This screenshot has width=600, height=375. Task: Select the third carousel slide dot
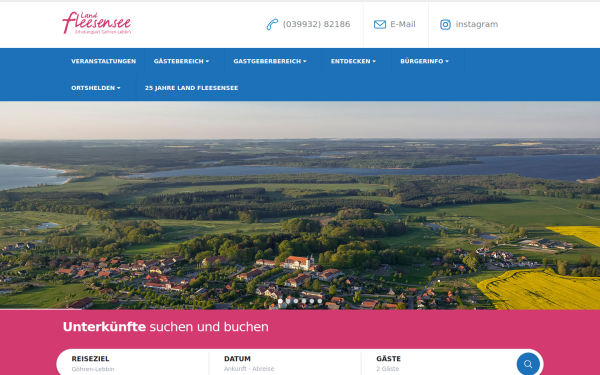(x=296, y=301)
